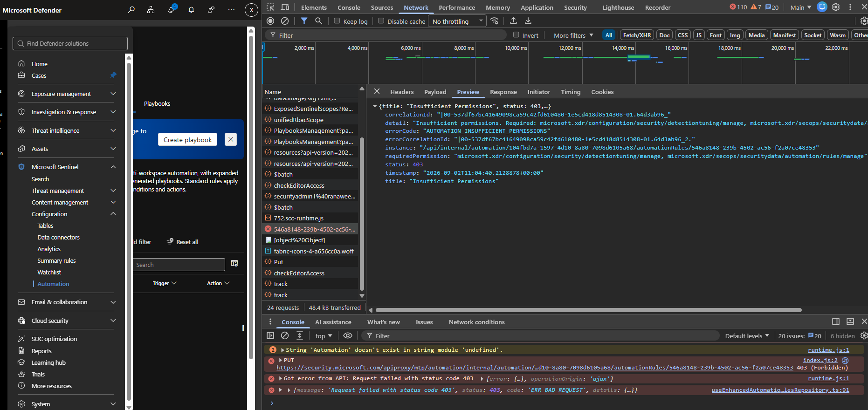Toggle the Font request filter
This screenshot has width=868, height=410.
click(716, 35)
